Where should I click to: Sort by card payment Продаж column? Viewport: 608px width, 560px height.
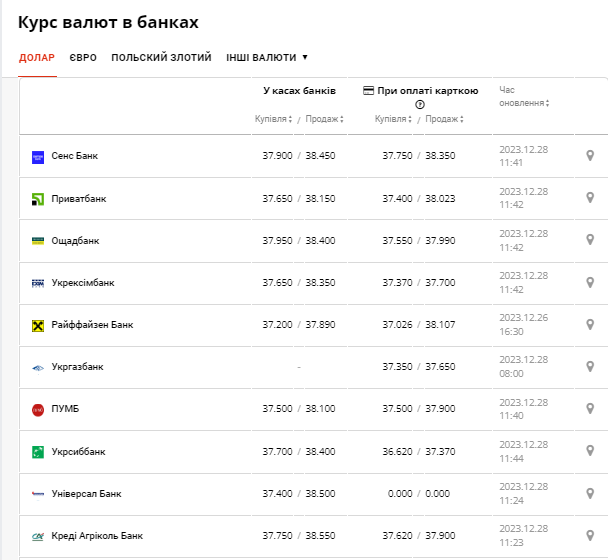click(443, 120)
